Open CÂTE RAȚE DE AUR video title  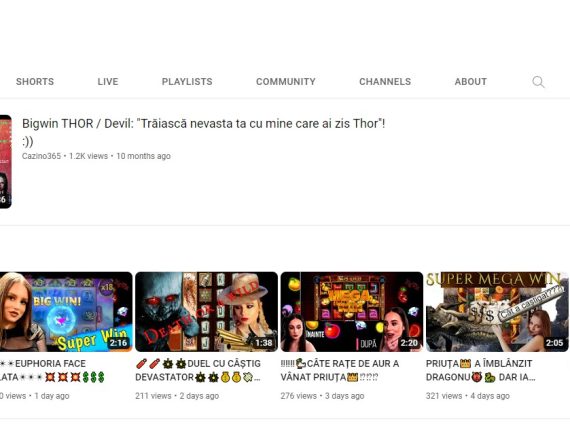(x=340, y=370)
